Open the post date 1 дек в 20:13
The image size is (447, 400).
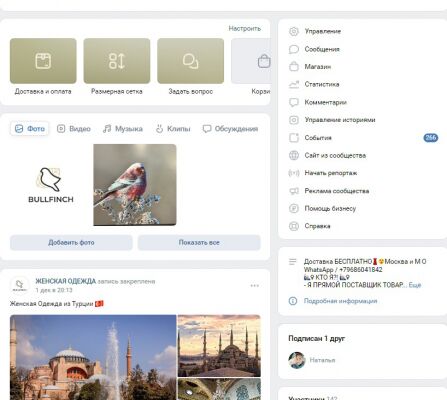[x=54, y=290]
